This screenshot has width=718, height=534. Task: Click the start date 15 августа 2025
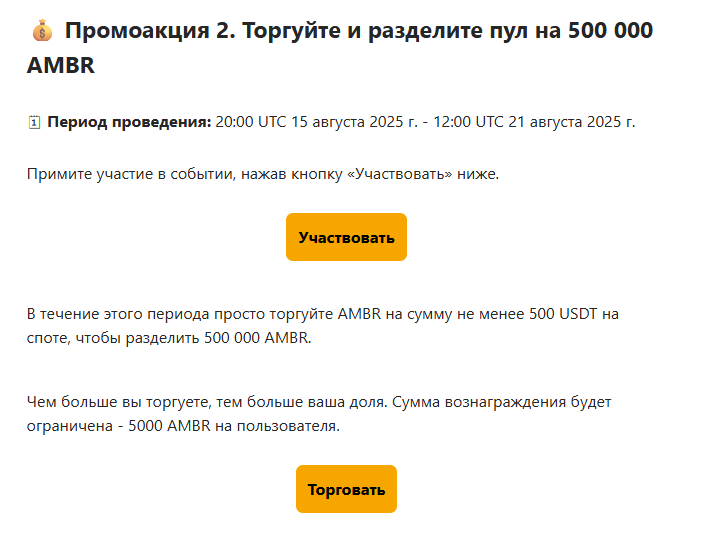(x=346, y=123)
